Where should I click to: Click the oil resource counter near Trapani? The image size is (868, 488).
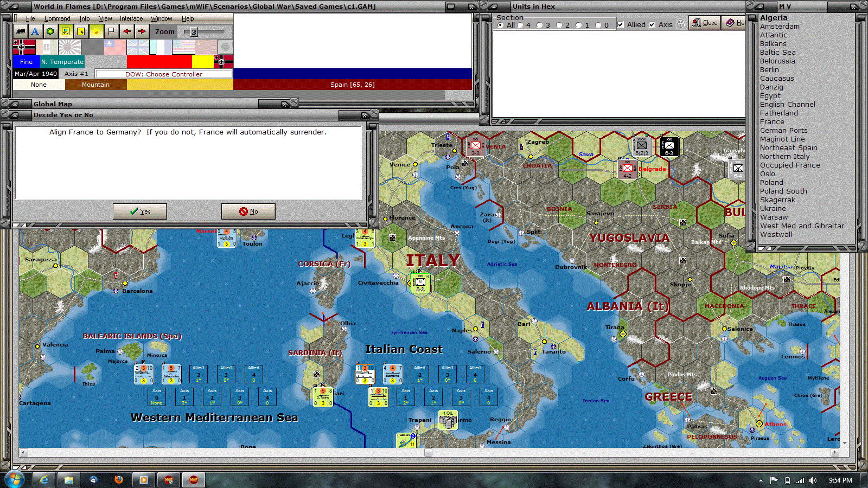(x=448, y=420)
